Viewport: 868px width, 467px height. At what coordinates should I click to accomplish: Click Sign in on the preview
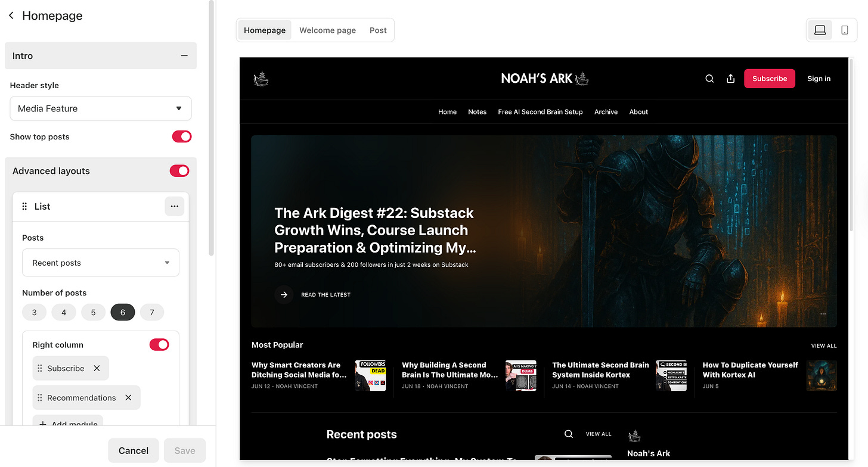point(819,79)
